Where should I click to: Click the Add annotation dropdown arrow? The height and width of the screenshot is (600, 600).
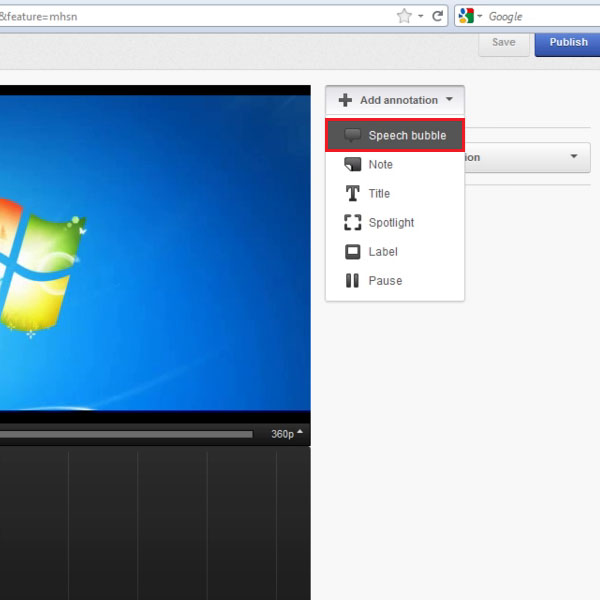(449, 99)
